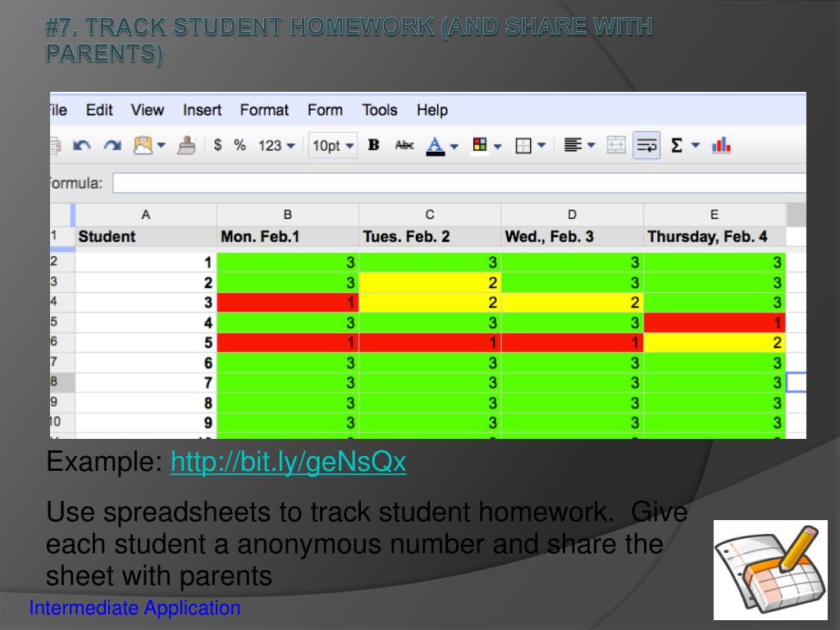Format as percent with % icon
Viewport: 840px width, 630px height.
tap(240, 144)
